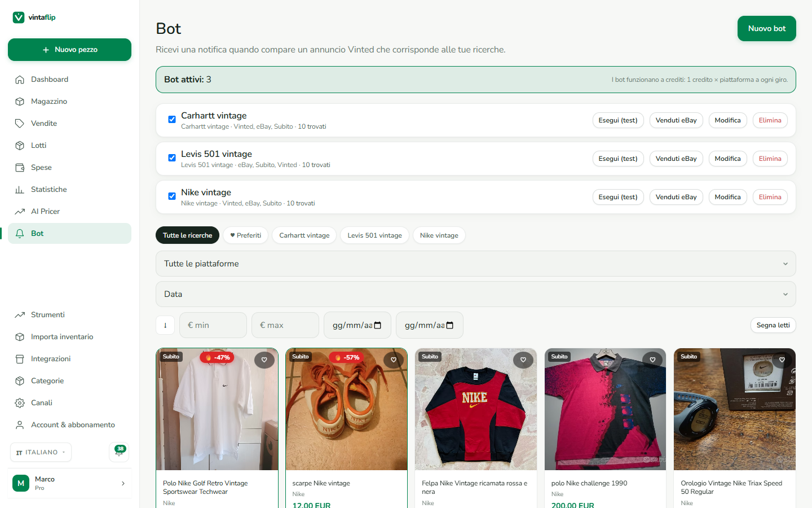Open the Data sort dropdown

click(x=476, y=294)
